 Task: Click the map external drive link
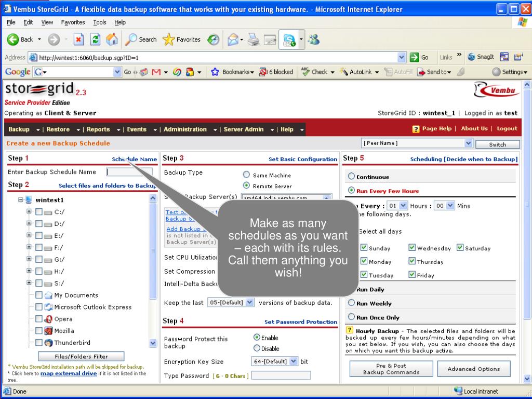click(69, 373)
